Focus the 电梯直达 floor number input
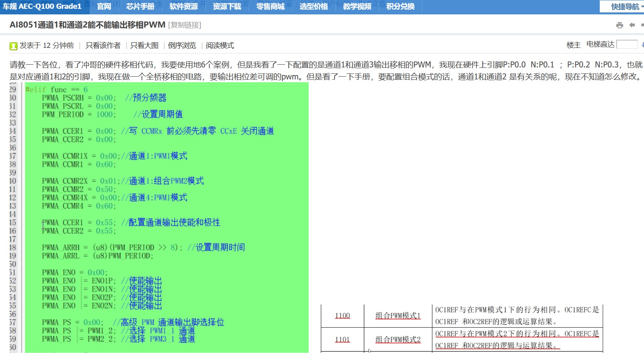Viewport: 644px width, 358px height. click(x=627, y=44)
